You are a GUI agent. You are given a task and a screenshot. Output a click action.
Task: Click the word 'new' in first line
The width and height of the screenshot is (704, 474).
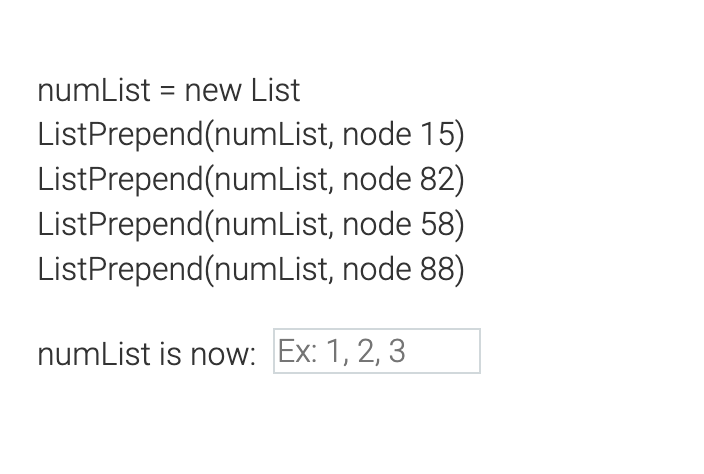click(213, 93)
